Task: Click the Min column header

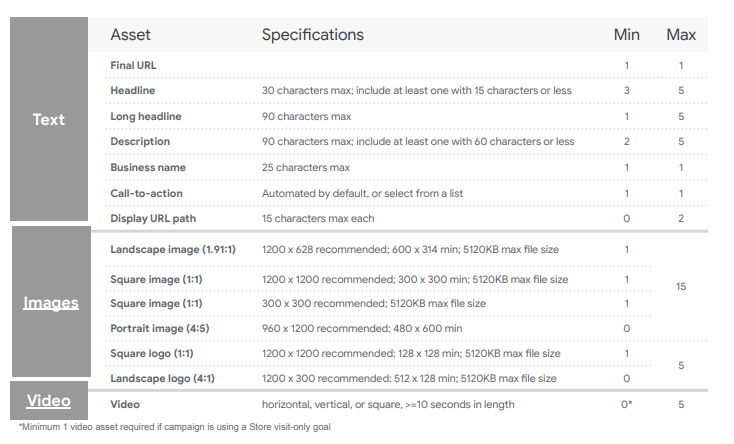Action: pos(626,35)
